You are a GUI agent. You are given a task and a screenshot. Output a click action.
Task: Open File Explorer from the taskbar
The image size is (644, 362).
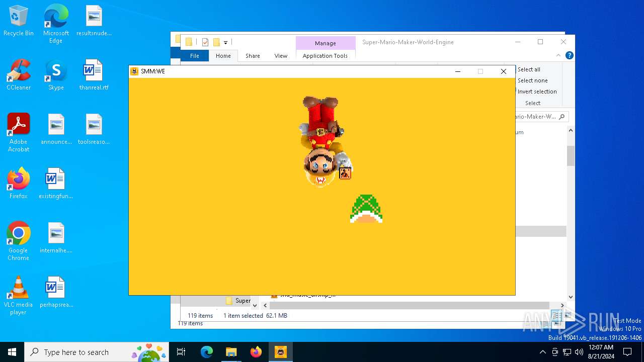click(231, 352)
